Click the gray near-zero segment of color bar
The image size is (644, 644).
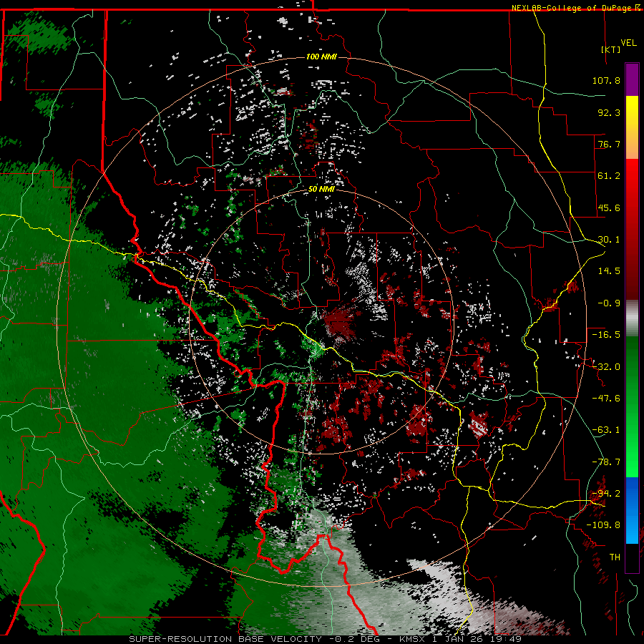(632, 318)
